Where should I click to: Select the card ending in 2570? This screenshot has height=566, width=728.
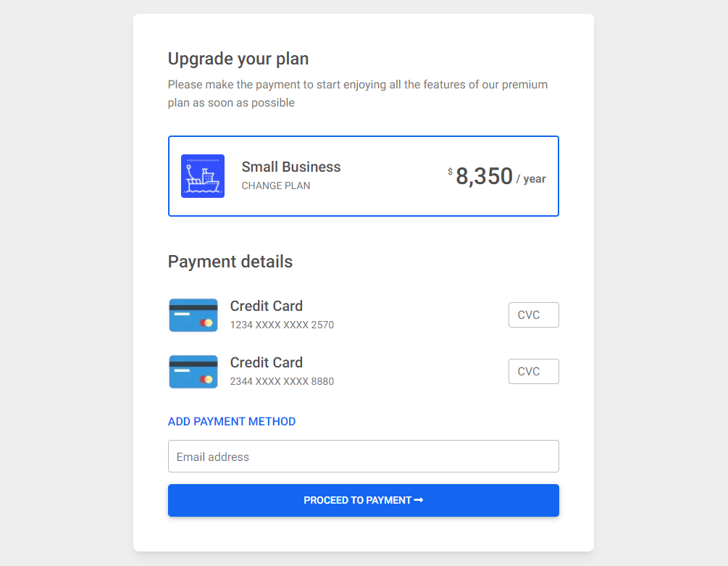tap(282, 315)
